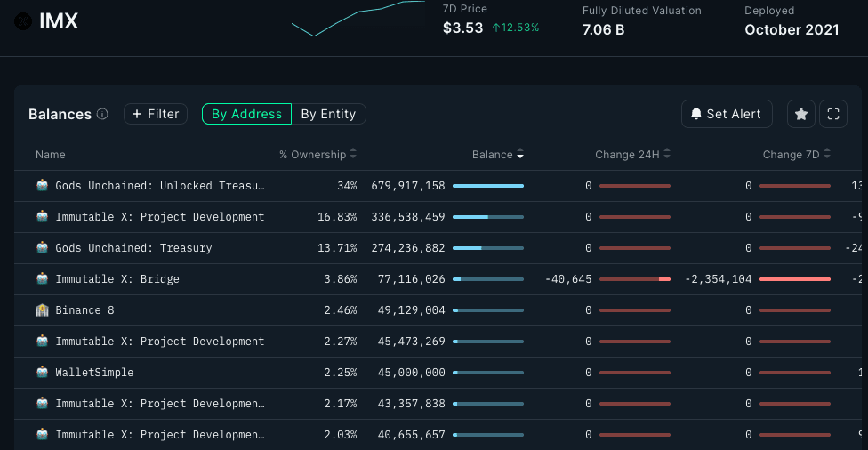This screenshot has height=450, width=868.
Task: Sort the table by Balance column
Action: tap(497, 155)
